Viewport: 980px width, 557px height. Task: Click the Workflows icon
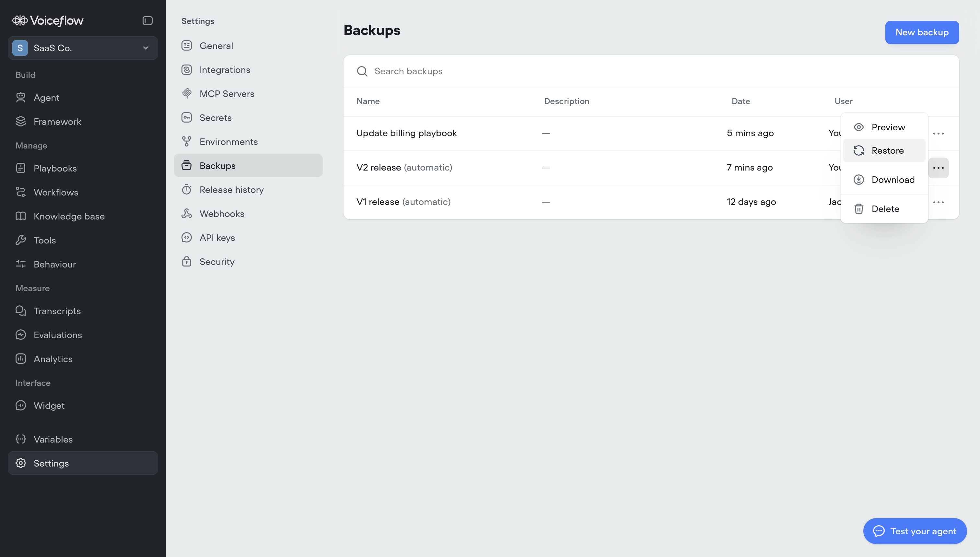point(21,192)
